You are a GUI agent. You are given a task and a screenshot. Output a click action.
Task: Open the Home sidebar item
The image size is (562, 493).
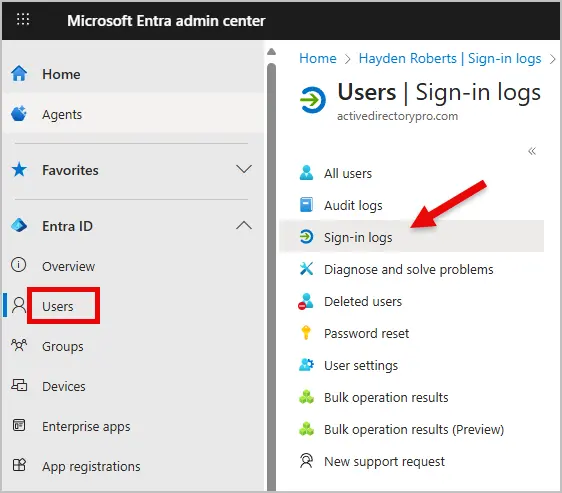133,74
